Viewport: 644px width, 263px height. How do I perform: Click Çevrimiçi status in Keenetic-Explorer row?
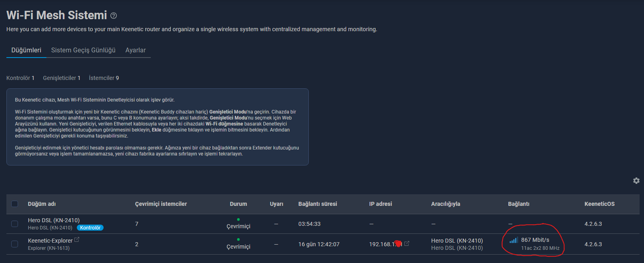238,247
